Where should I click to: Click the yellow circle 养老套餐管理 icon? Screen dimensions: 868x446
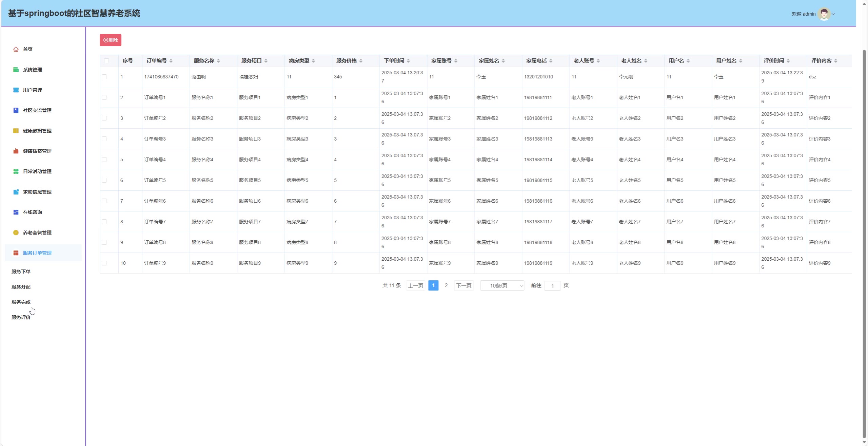pos(16,233)
